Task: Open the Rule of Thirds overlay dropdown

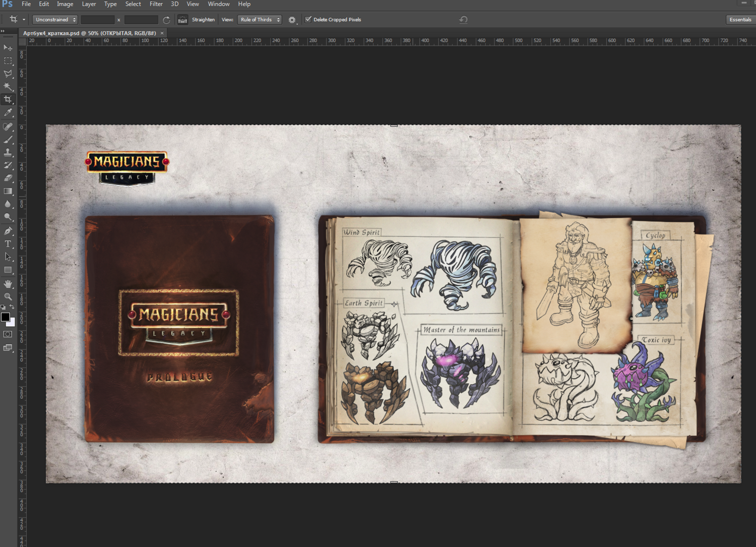Action: point(260,20)
